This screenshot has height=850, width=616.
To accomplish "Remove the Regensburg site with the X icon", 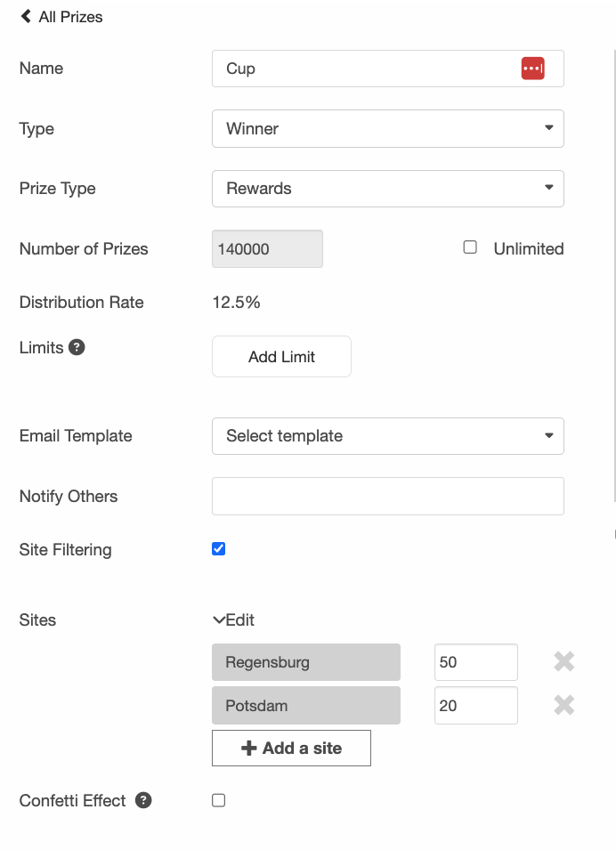I will 563,661.
